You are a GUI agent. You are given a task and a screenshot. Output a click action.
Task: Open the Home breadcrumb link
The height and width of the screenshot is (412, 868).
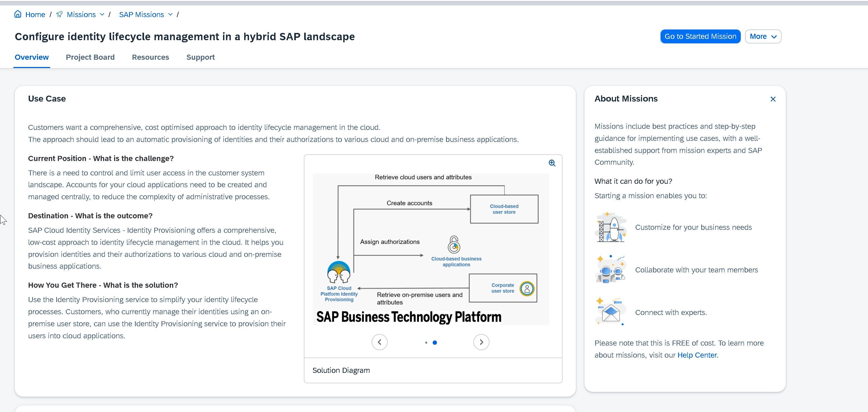click(x=35, y=14)
